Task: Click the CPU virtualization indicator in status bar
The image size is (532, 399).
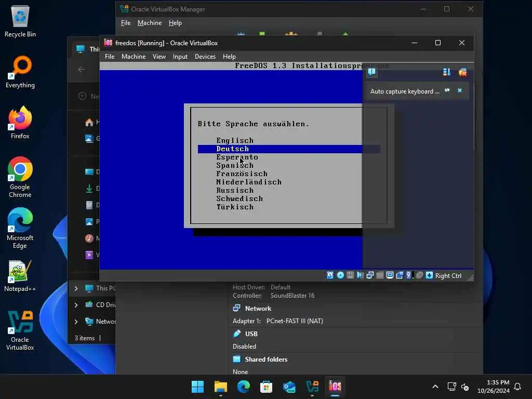Action: click(x=409, y=275)
